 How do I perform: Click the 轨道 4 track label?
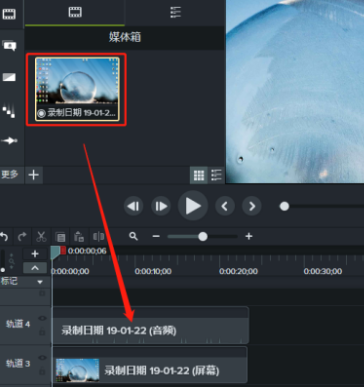click(x=18, y=324)
